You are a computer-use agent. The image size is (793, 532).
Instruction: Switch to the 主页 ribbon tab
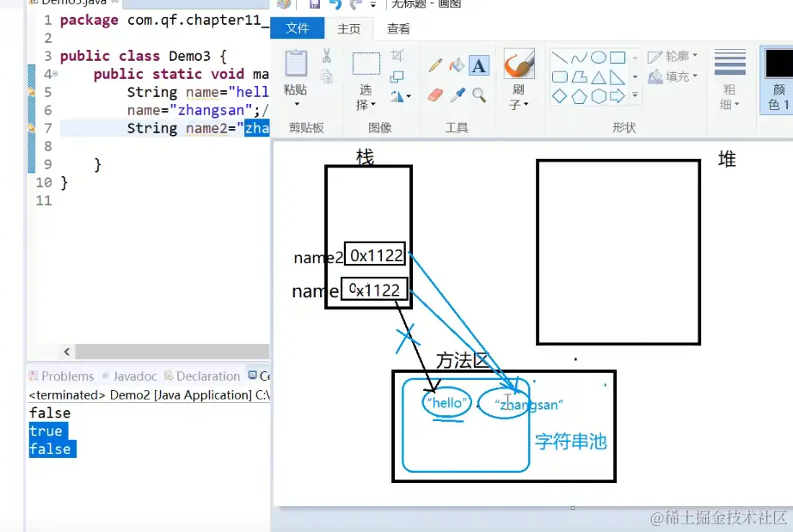point(349,29)
